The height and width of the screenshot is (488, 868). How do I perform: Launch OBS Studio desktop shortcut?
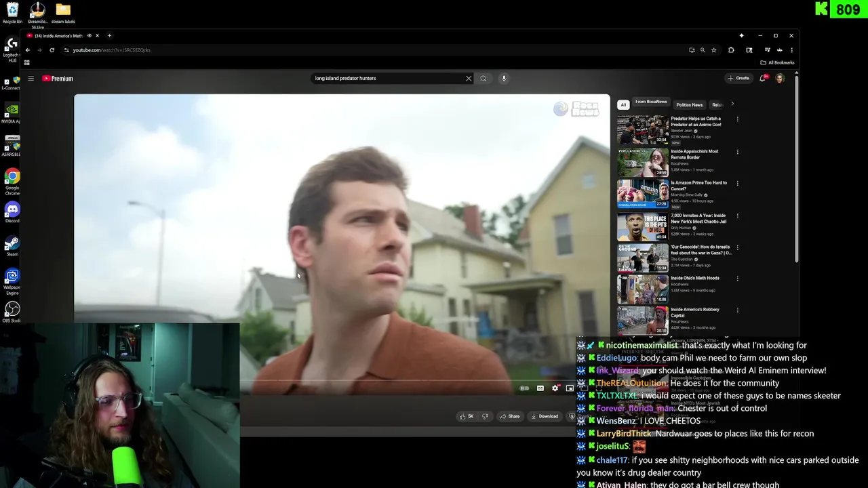[12, 312]
